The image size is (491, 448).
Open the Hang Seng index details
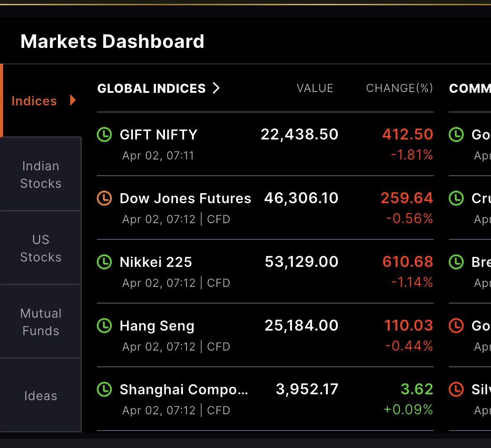[x=157, y=326]
